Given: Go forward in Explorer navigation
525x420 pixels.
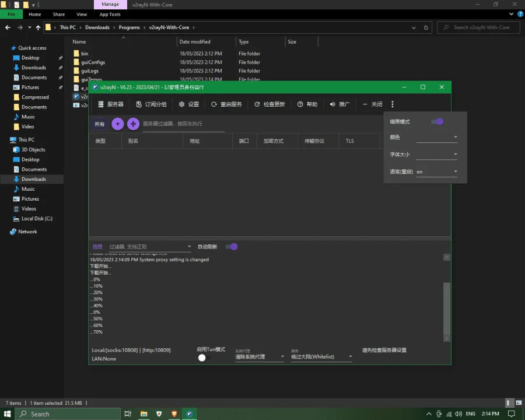Looking at the screenshot, I should pyautogui.click(x=20, y=27).
